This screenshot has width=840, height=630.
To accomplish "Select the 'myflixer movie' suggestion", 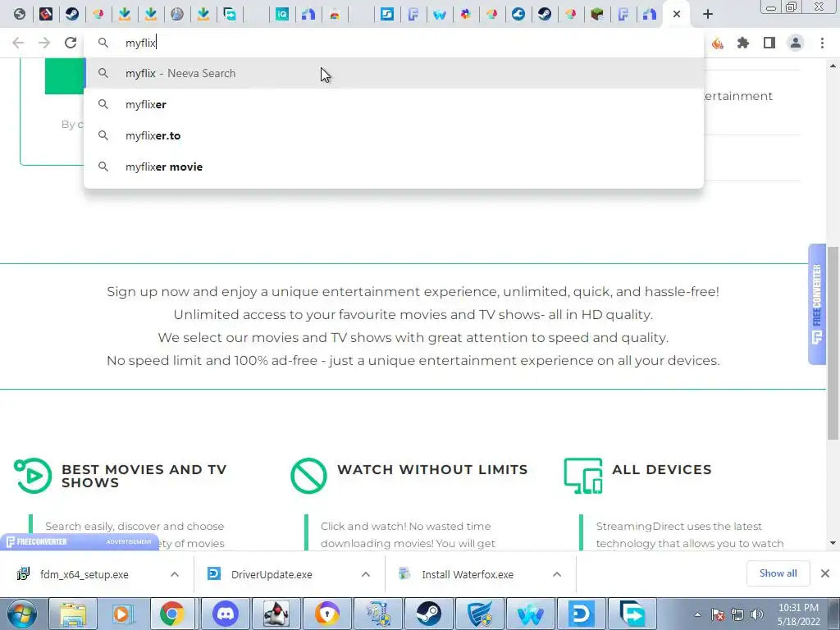I will pyautogui.click(x=394, y=167).
